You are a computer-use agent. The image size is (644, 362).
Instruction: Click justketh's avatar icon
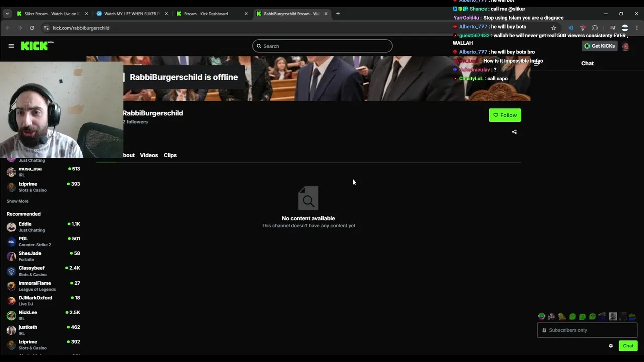(11, 330)
